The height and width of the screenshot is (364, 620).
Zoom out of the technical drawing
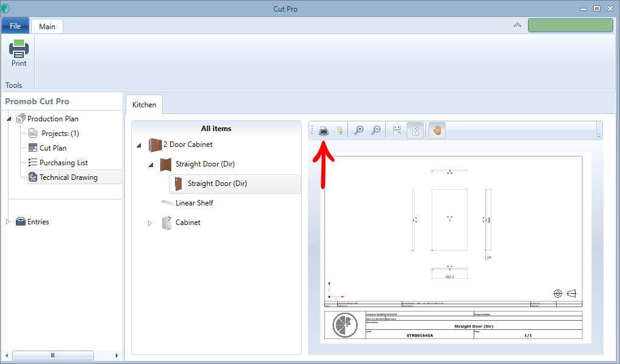[376, 130]
